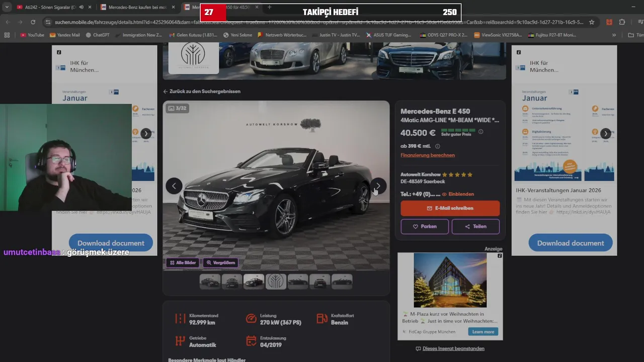Click Autowelt Korshow five-star rating
Screen dimensions: 644x362
coord(457,175)
